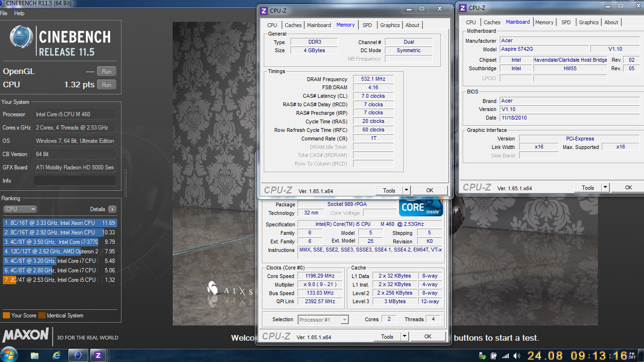Select the 8C/16T 3.33 GHz Xeon ranking row
The image size is (644, 362).
[x=59, y=223]
